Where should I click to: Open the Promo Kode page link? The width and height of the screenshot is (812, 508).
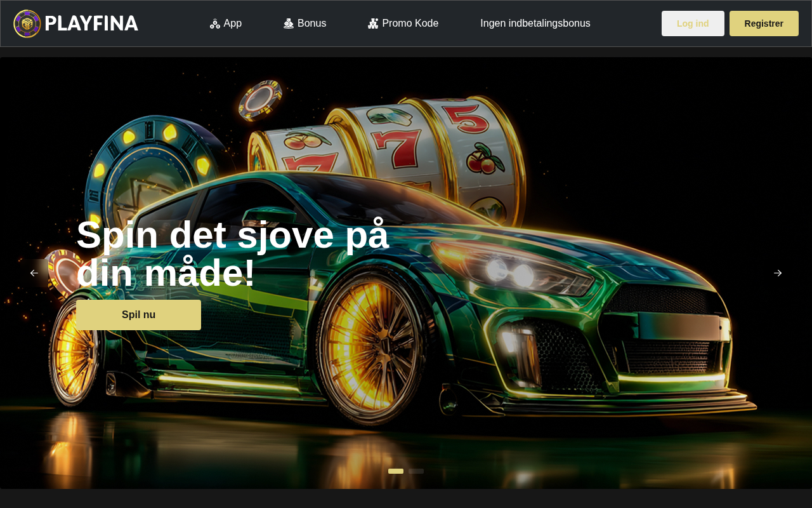(x=403, y=23)
